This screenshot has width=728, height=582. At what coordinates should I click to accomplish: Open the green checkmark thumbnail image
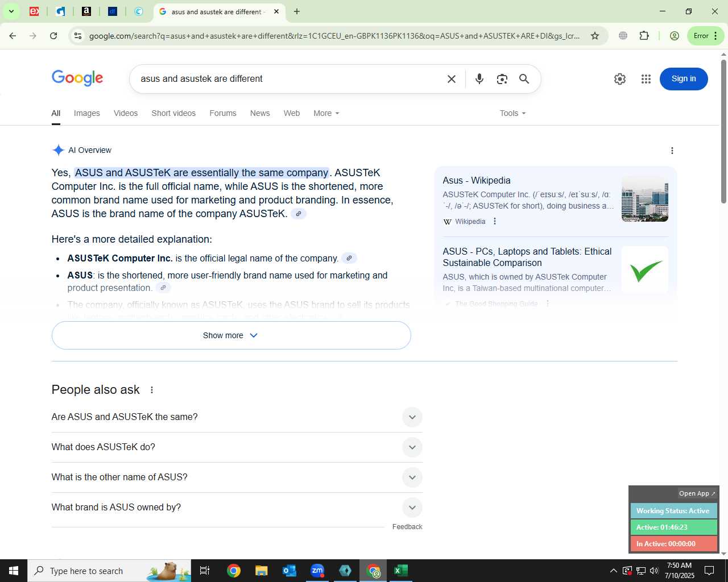click(645, 270)
